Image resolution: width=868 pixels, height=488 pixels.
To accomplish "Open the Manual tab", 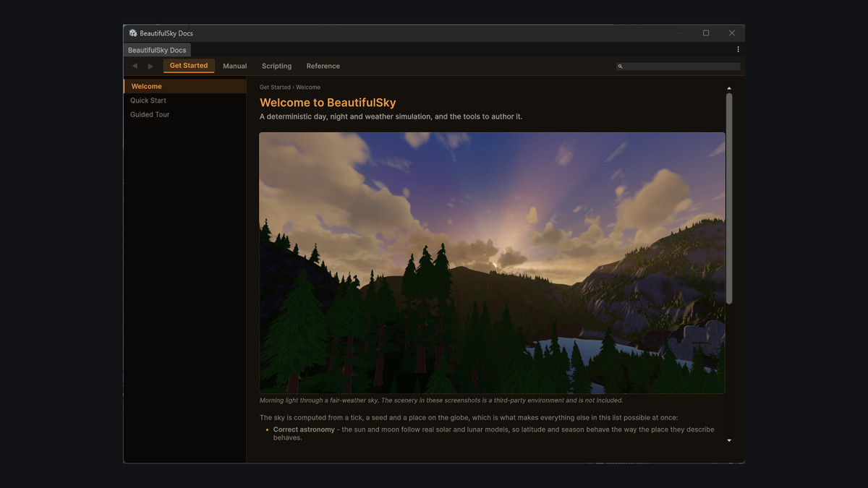I will [235, 66].
